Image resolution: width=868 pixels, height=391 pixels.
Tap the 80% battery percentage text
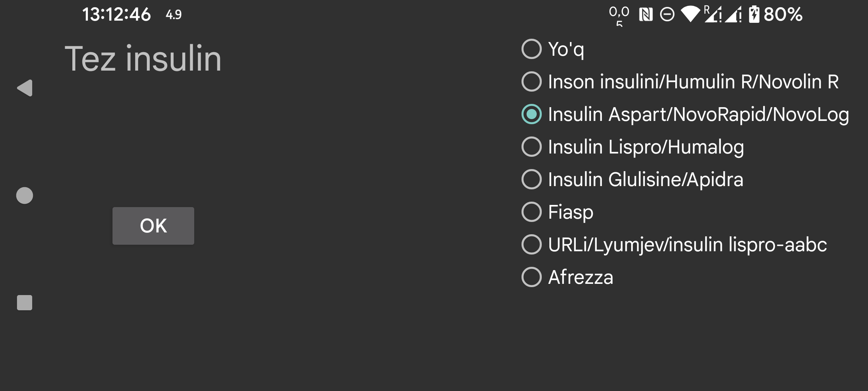783,15
